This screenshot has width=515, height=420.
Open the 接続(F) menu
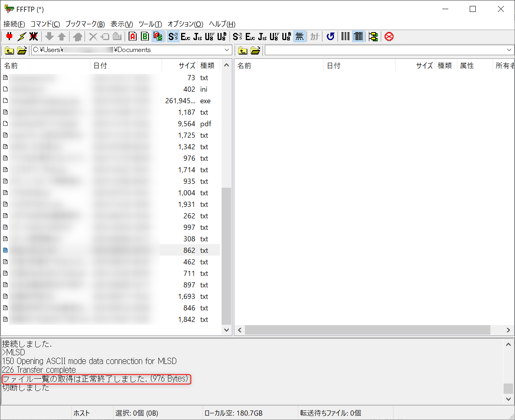click(14, 24)
